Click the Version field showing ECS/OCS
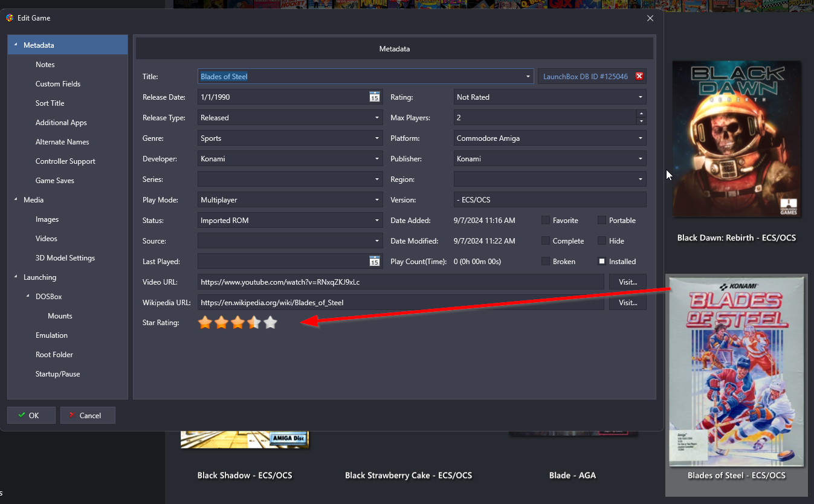Viewport: 814px width, 504px height. click(550, 199)
